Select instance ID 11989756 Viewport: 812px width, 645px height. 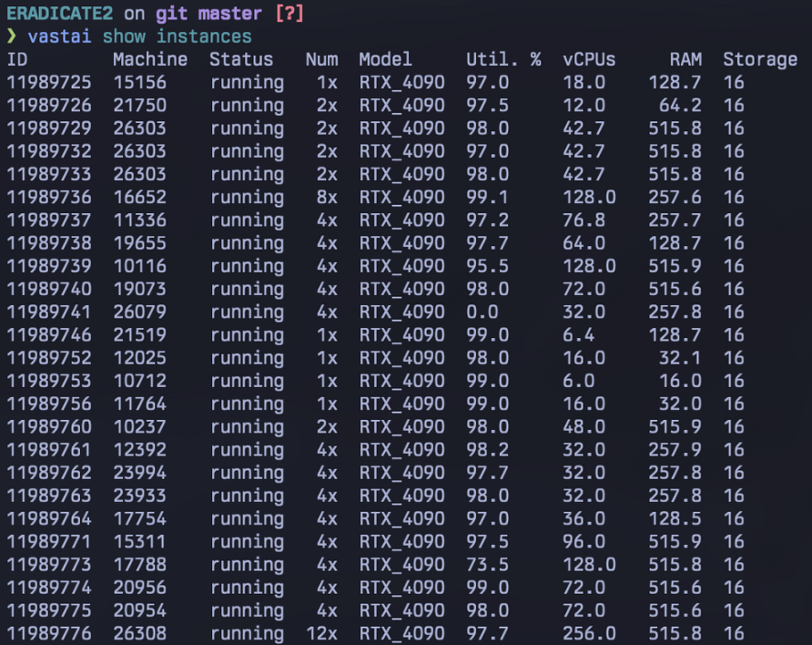pos(49,404)
